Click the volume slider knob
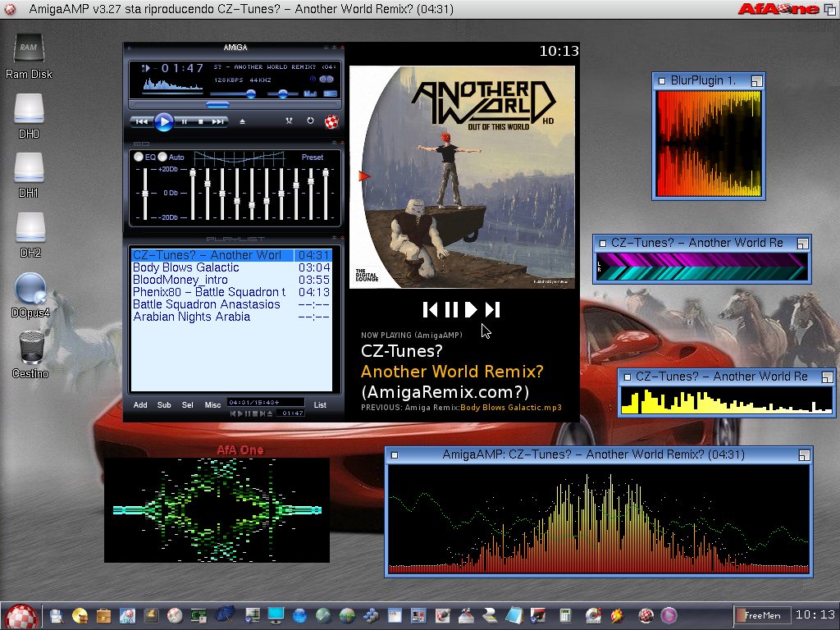 251,94
